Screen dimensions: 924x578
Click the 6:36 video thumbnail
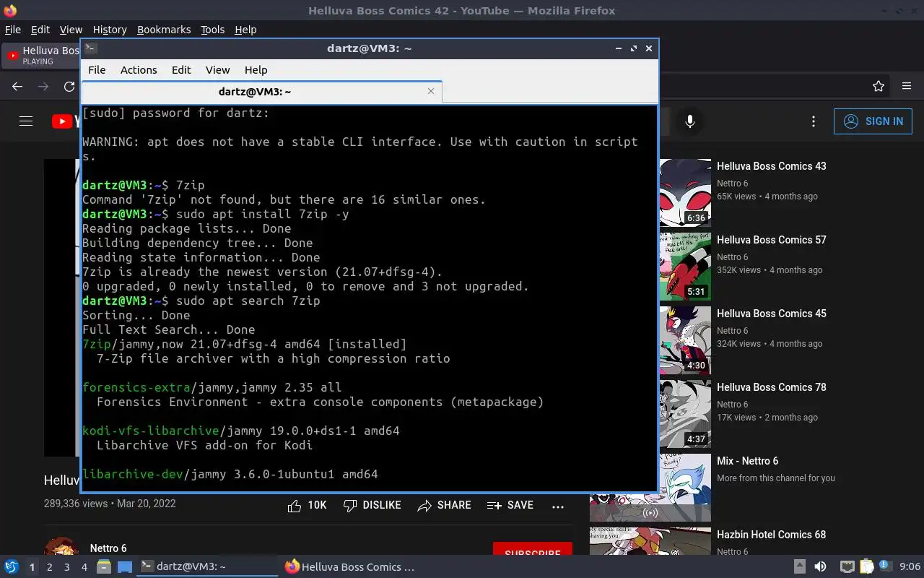[x=685, y=193]
